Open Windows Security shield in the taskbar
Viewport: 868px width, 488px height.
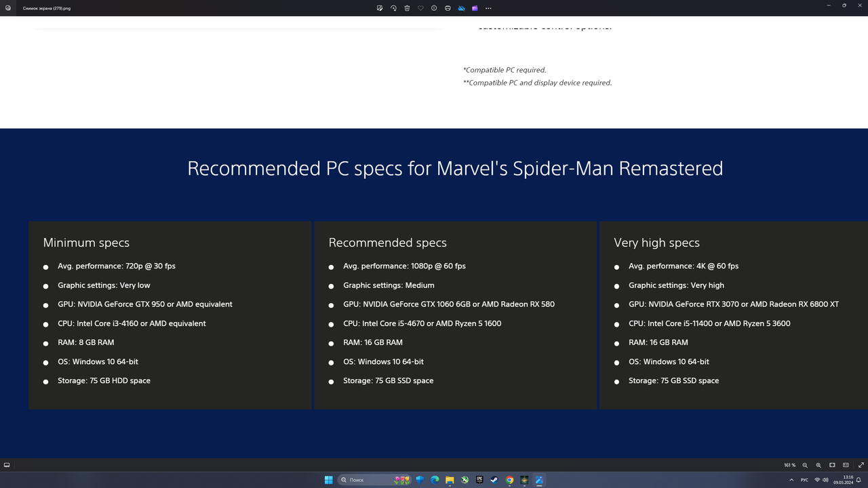(420, 480)
